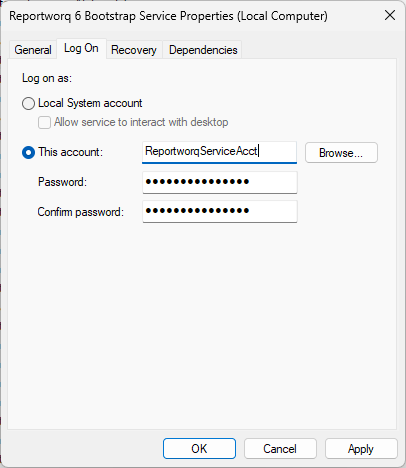Open the Recovery tab

click(134, 50)
